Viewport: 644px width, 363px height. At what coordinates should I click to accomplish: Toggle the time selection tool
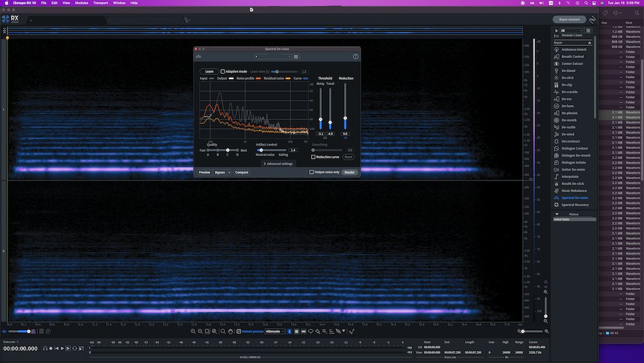pyautogui.click(x=290, y=331)
